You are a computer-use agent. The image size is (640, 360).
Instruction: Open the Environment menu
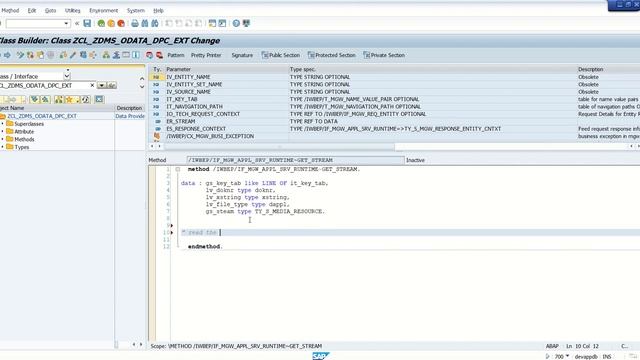point(104,11)
